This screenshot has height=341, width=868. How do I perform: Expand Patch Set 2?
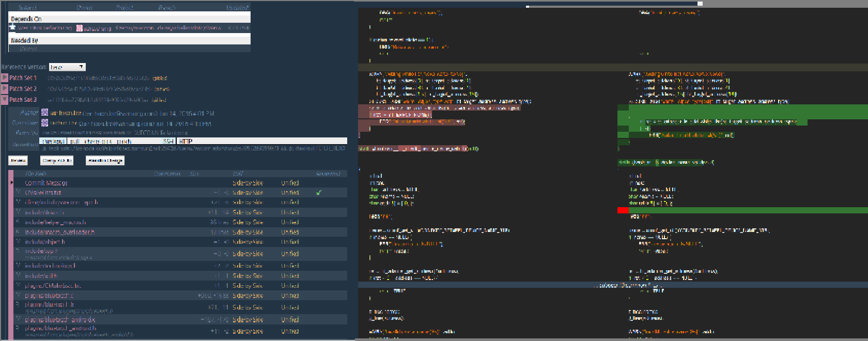(4, 88)
